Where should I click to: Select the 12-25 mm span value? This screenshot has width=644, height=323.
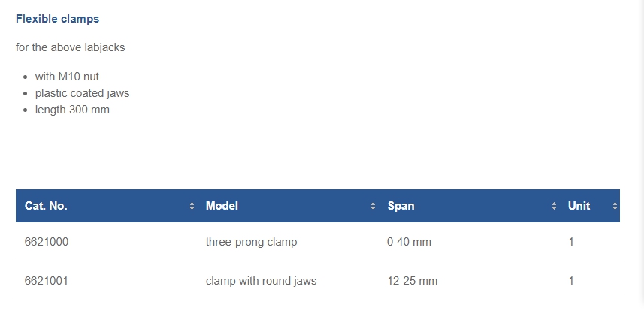coord(413,281)
